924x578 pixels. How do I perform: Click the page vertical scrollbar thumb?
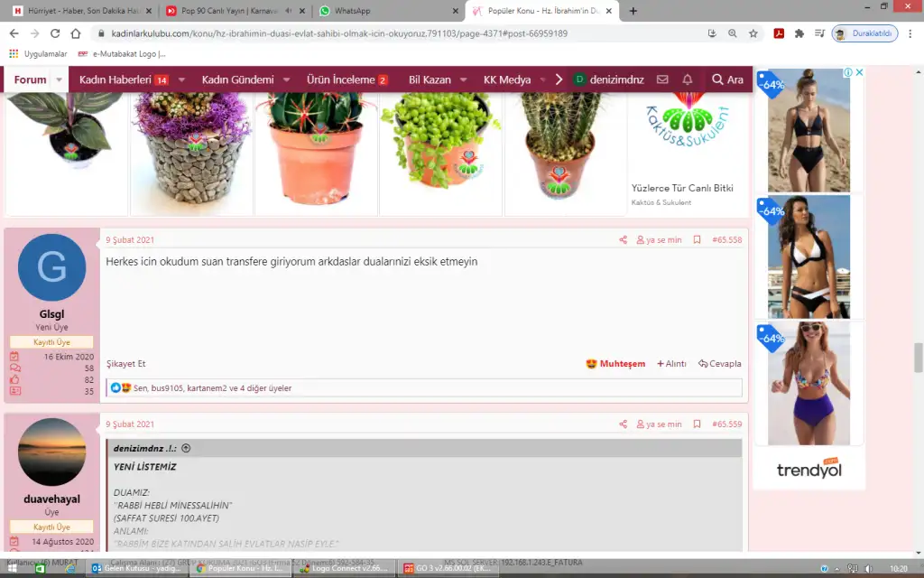919,358
